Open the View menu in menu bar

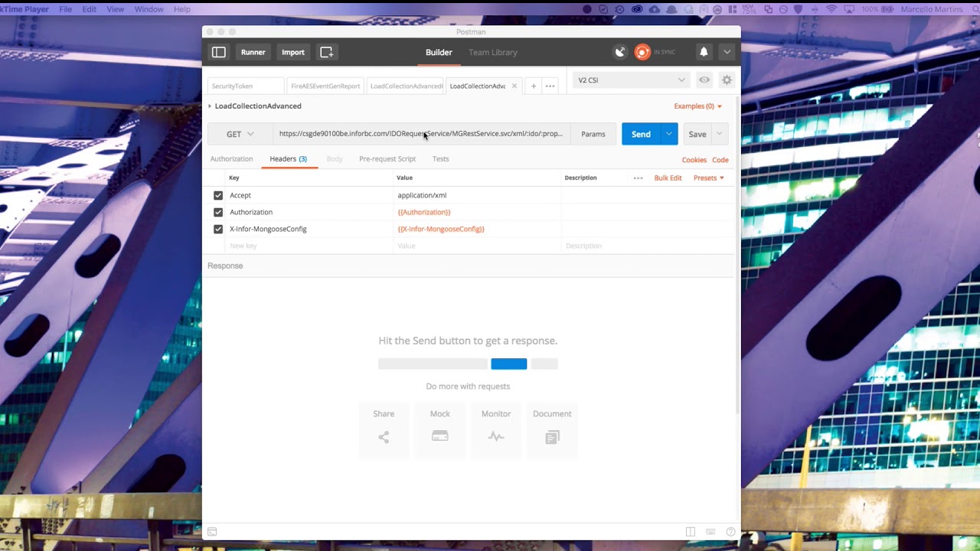(115, 9)
